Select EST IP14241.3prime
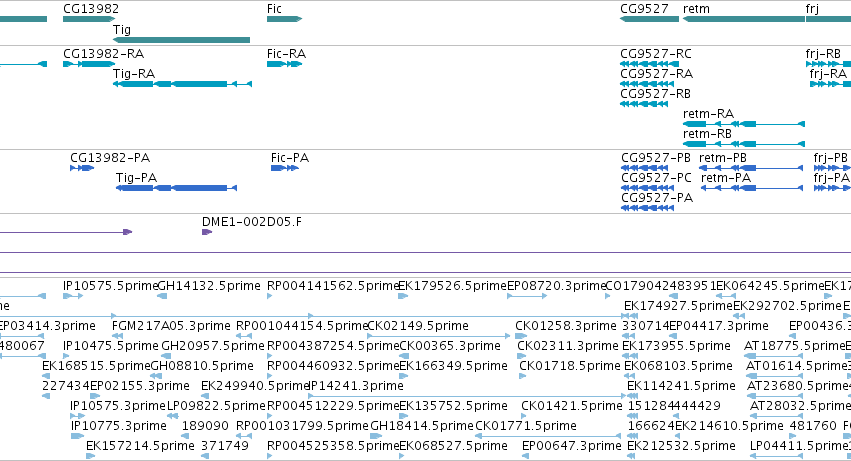The image size is (851, 461). (356, 387)
